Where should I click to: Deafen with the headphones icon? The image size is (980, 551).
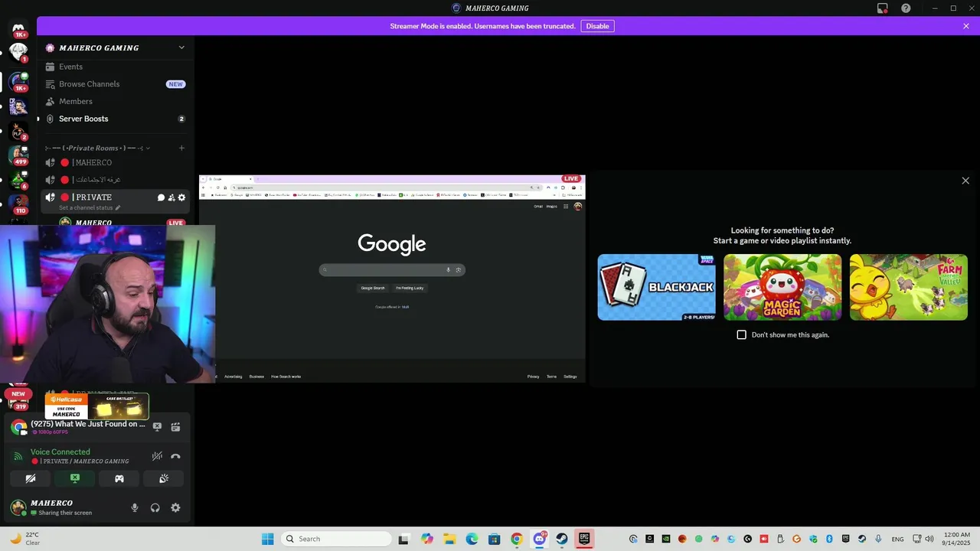[155, 507]
